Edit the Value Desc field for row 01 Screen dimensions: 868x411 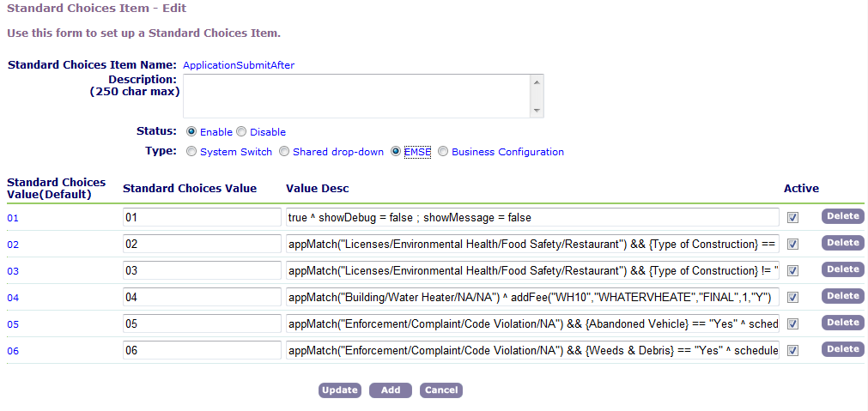click(x=531, y=217)
